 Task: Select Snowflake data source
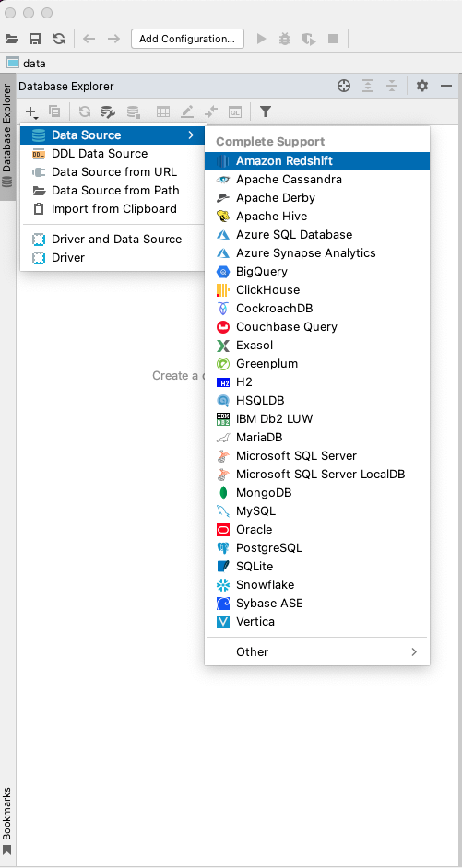click(x=317, y=584)
